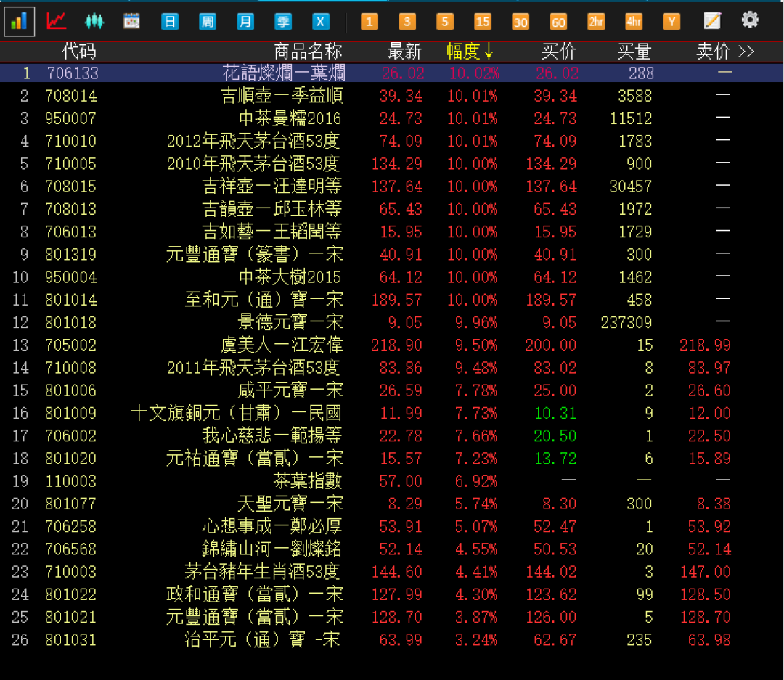Switch to the candlestick chart view
The width and height of the screenshot is (784, 680).
pos(94,22)
